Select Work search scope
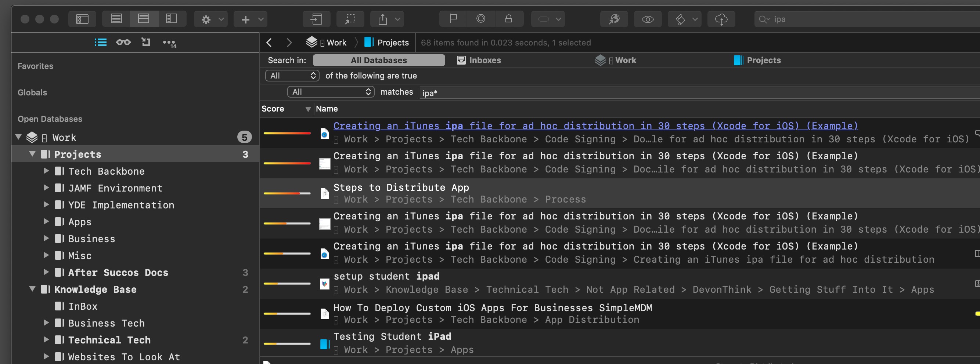Image resolution: width=980 pixels, height=364 pixels. click(616, 60)
